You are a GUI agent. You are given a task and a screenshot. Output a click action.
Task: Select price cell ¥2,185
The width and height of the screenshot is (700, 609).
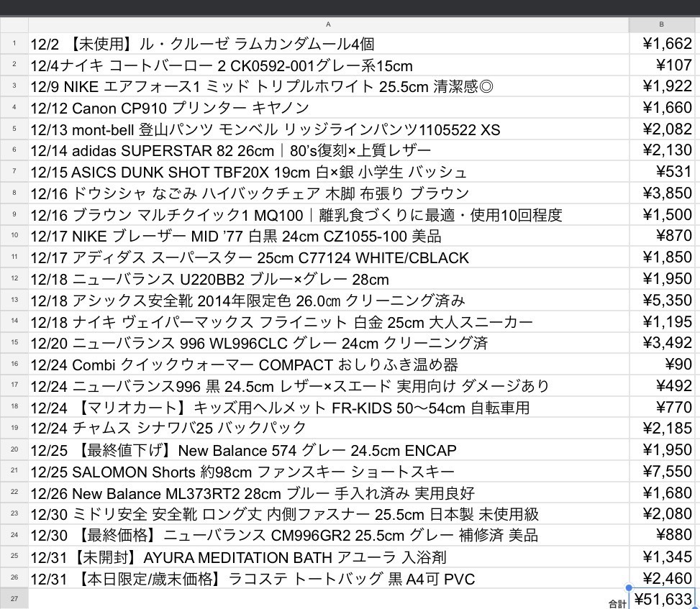click(x=662, y=429)
